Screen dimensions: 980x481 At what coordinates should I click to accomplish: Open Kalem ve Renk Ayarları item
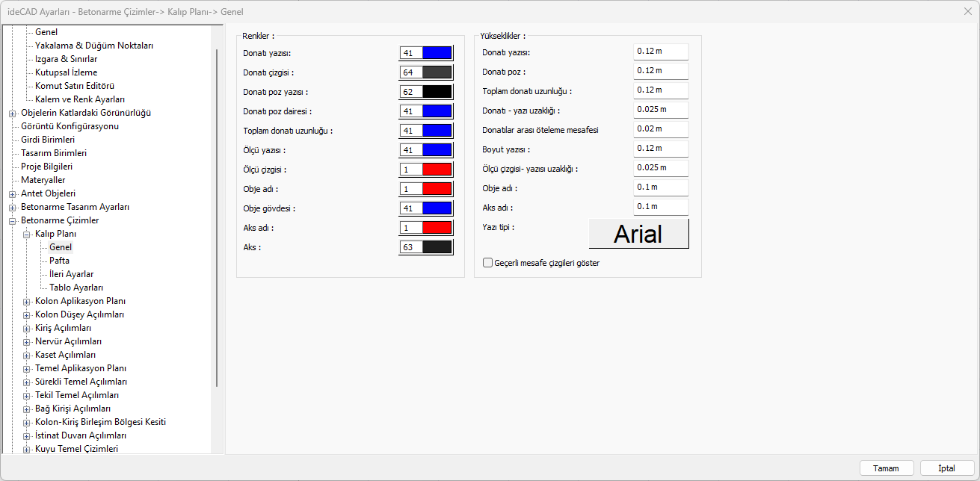80,99
